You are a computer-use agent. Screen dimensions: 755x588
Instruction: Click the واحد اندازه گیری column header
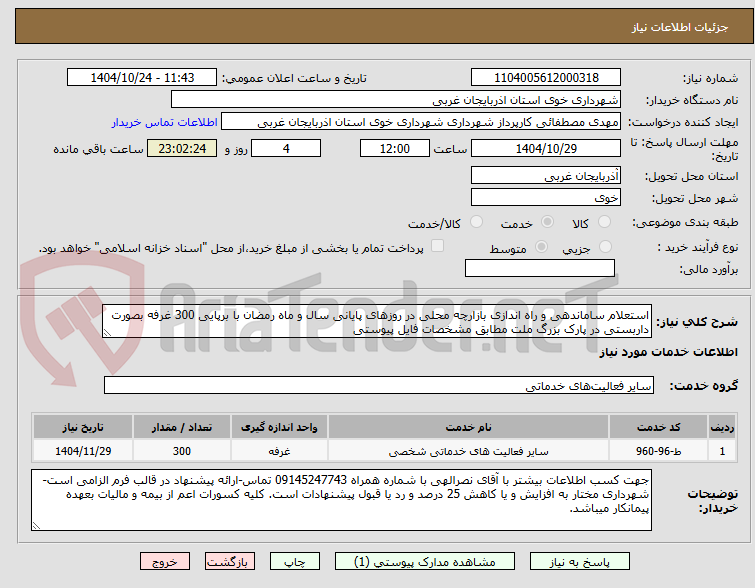(279, 427)
